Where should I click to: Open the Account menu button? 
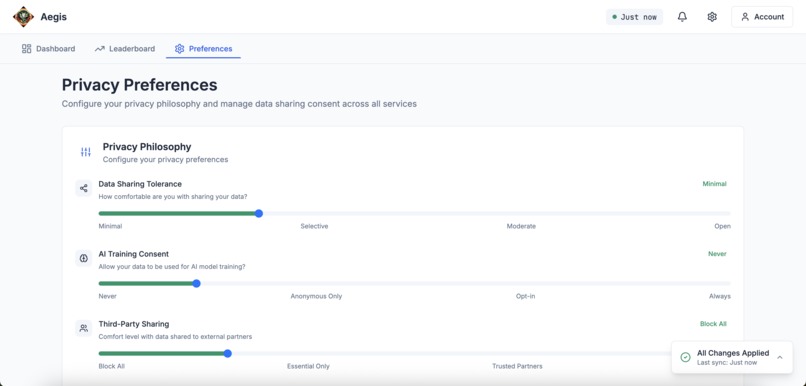tap(762, 17)
